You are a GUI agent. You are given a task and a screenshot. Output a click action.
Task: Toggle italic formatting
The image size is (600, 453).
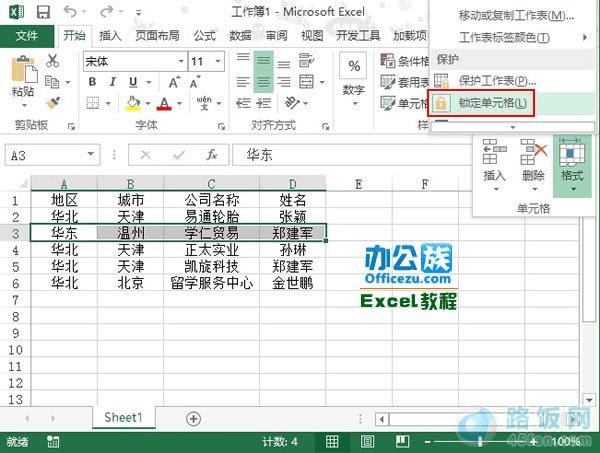112,81
